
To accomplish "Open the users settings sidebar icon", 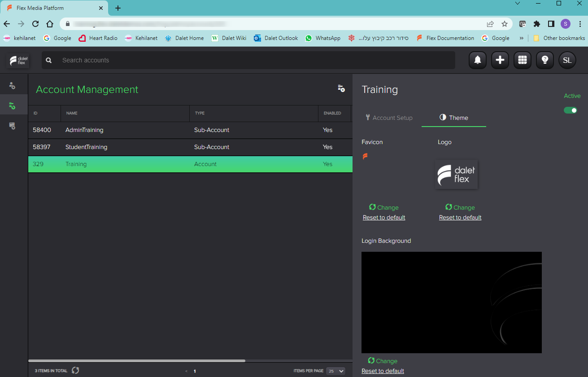I will 13,86.
